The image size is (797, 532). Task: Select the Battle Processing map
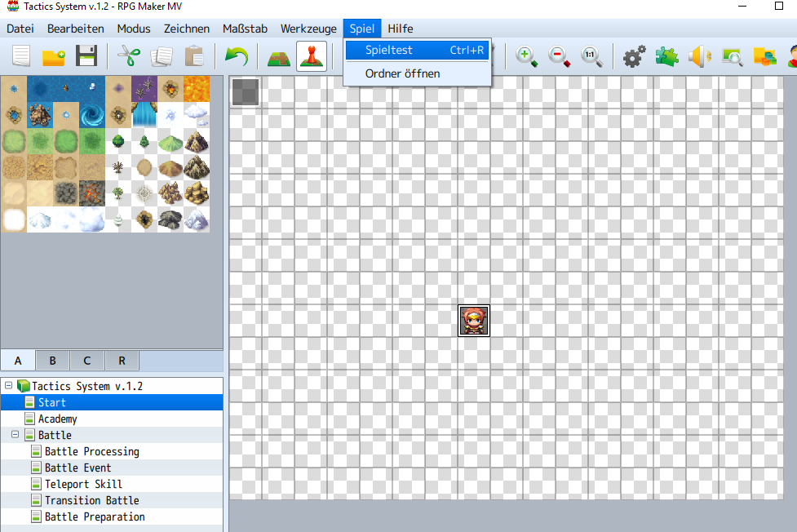(x=112, y=451)
